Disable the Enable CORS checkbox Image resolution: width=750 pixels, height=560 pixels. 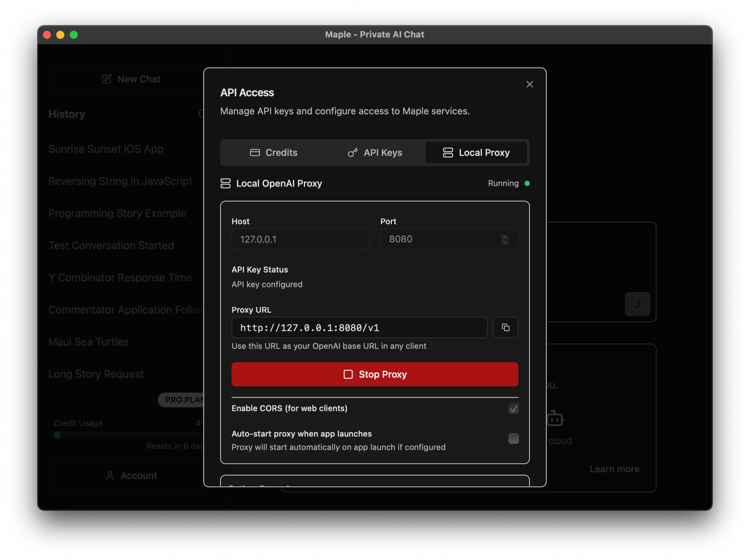click(x=513, y=408)
